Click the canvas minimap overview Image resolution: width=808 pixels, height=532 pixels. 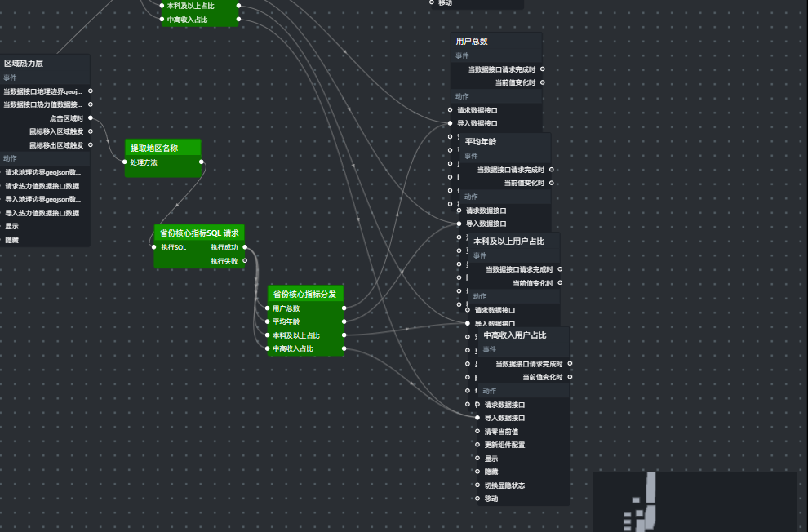click(x=695, y=502)
